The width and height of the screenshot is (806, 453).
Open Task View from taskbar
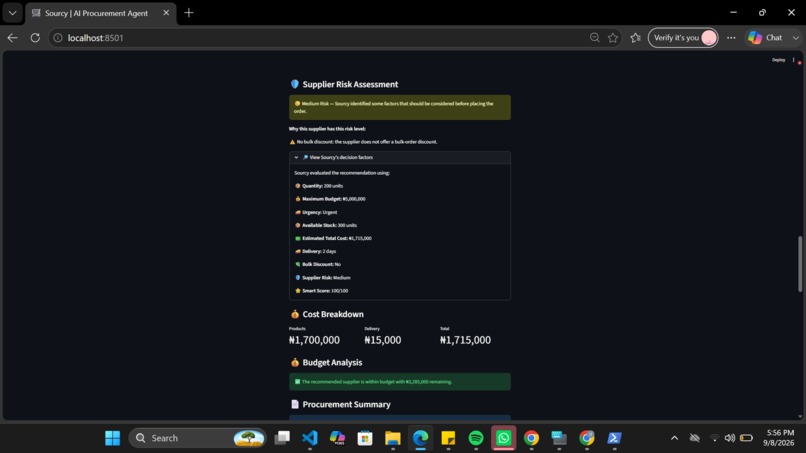coord(282,438)
